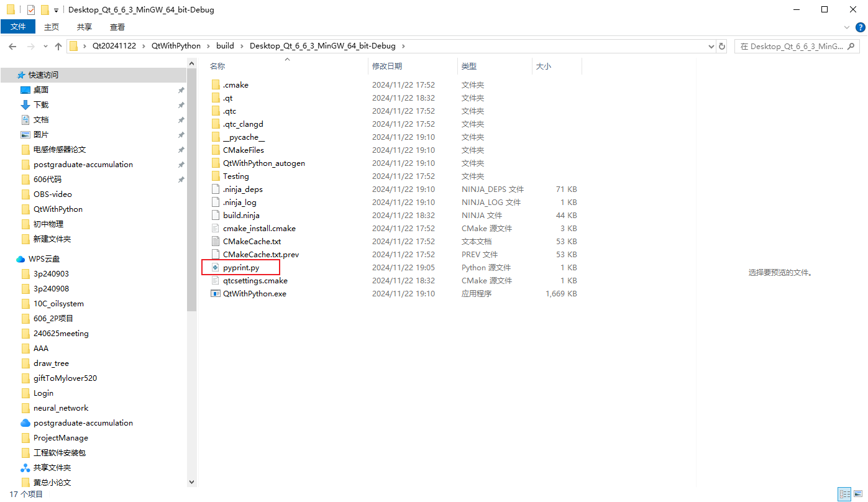
Task: Click the Downloads arrow icon in sidebar
Action: (x=25, y=104)
